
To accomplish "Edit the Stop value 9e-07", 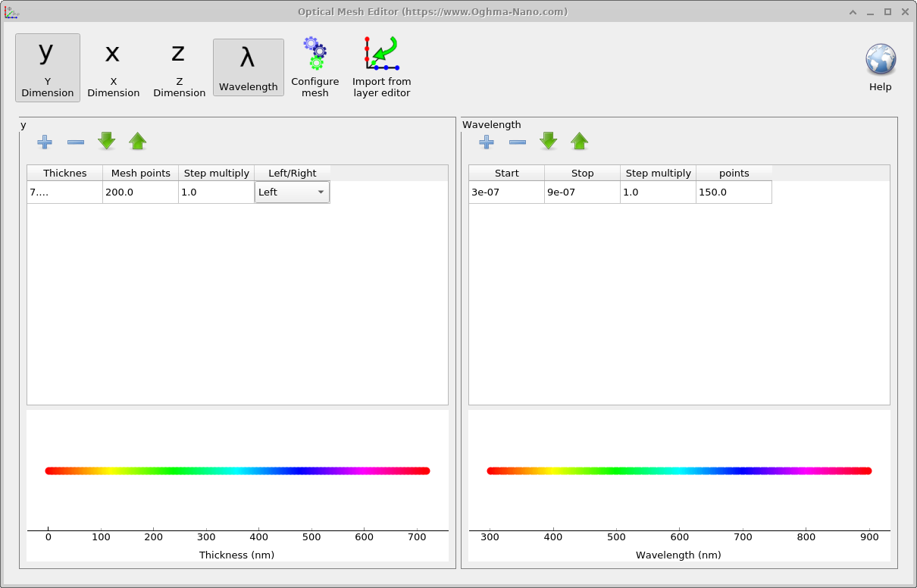I will click(581, 192).
